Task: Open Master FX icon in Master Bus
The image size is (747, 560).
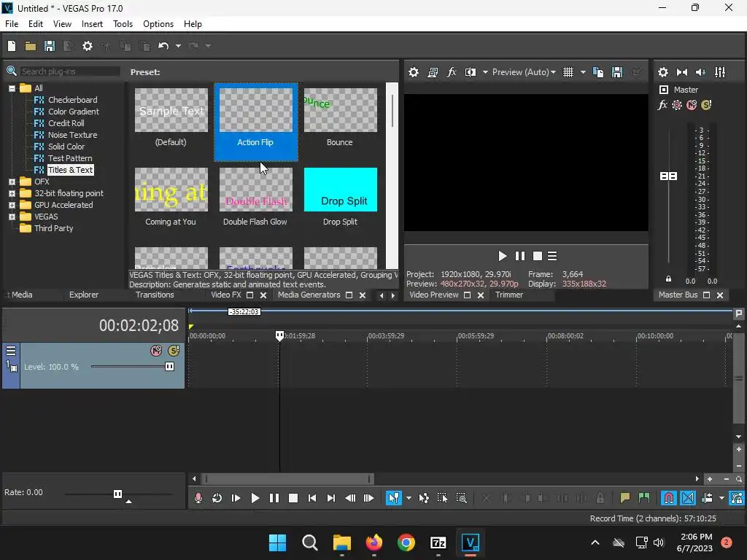Action: (x=662, y=105)
